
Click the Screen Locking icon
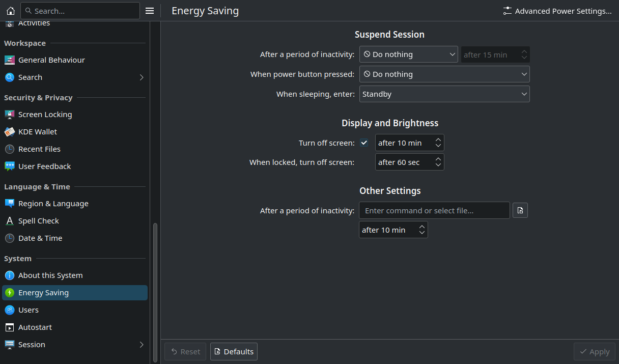click(x=10, y=115)
